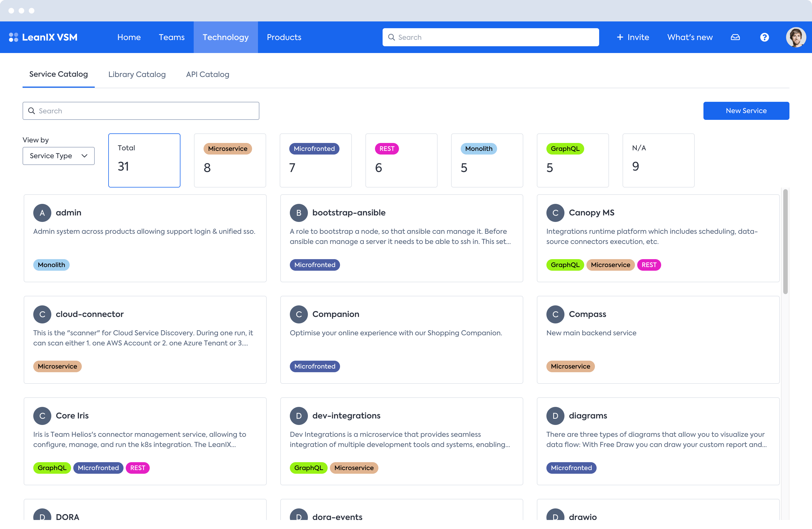812x529 pixels.
Task: Click the bootstrap-ansible B avatar icon
Action: pyautogui.click(x=299, y=213)
